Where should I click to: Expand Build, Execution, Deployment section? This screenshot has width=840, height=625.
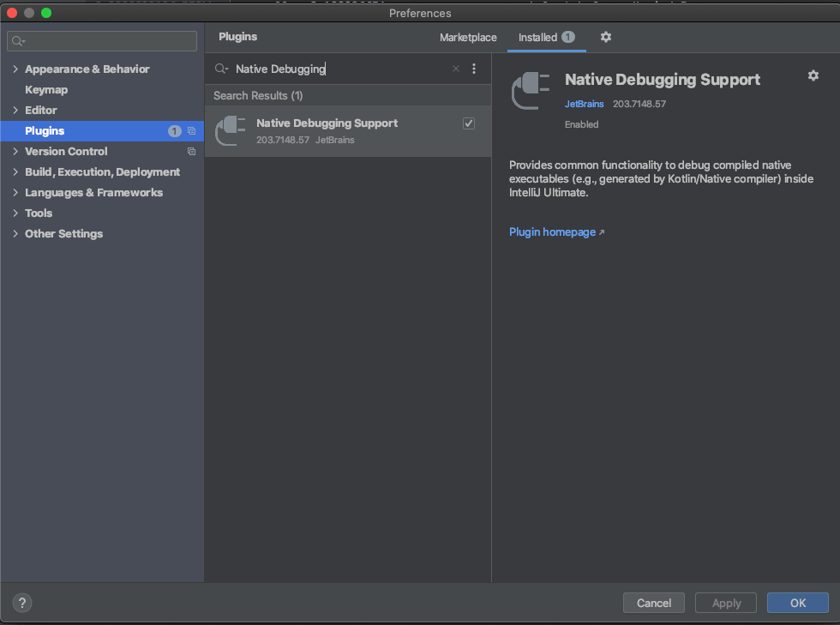[x=15, y=171]
